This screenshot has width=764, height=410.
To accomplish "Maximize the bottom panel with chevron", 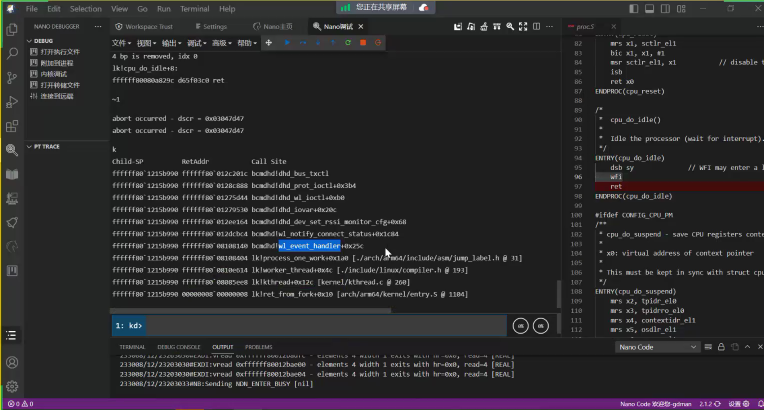I will tap(747, 347).
